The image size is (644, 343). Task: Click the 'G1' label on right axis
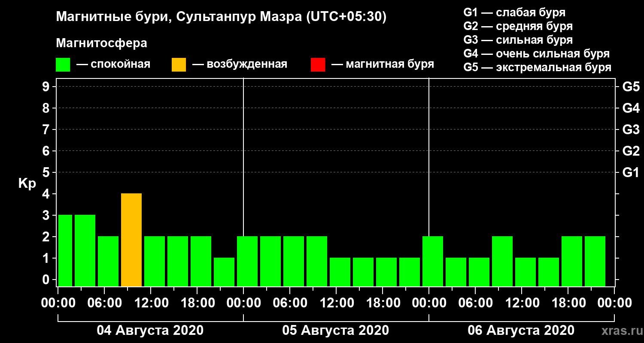pyautogui.click(x=631, y=172)
